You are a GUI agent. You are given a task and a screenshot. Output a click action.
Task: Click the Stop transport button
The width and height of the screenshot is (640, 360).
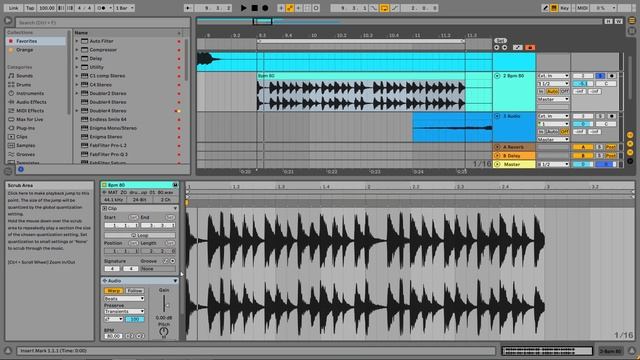254,8
